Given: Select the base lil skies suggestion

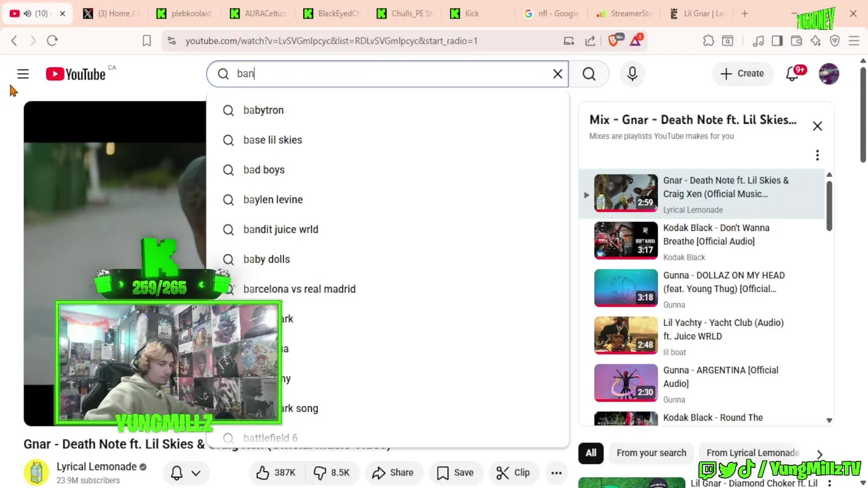Looking at the screenshot, I should (387, 140).
